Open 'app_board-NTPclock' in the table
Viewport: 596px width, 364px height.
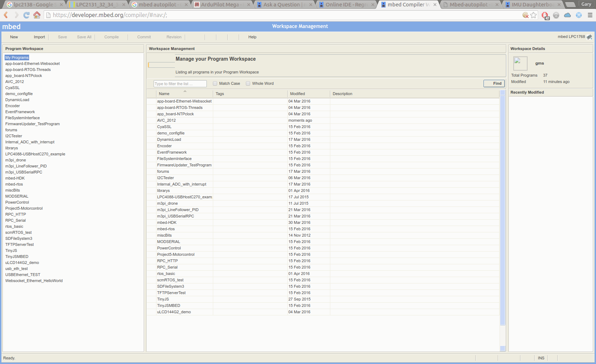coord(175,114)
